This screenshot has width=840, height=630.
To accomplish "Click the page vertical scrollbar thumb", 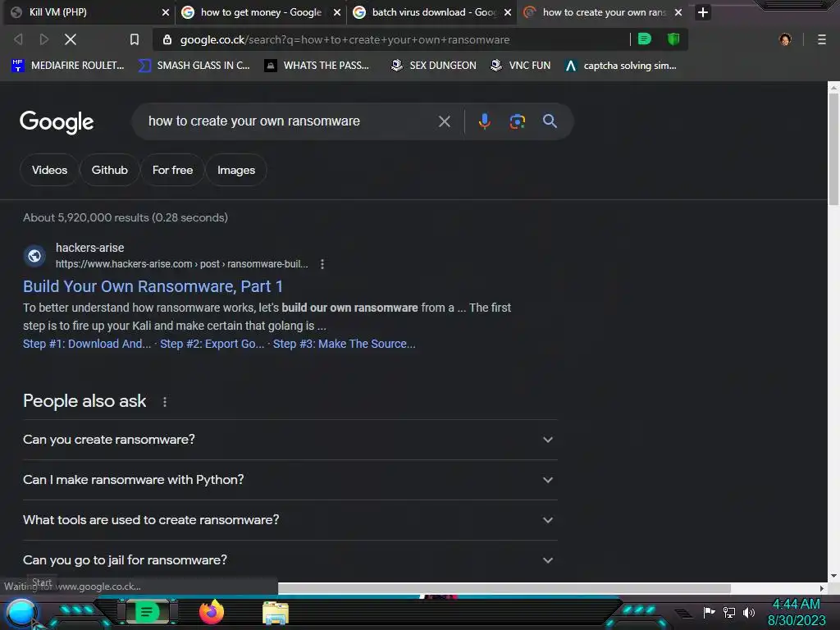I will [x=833, y=149].
